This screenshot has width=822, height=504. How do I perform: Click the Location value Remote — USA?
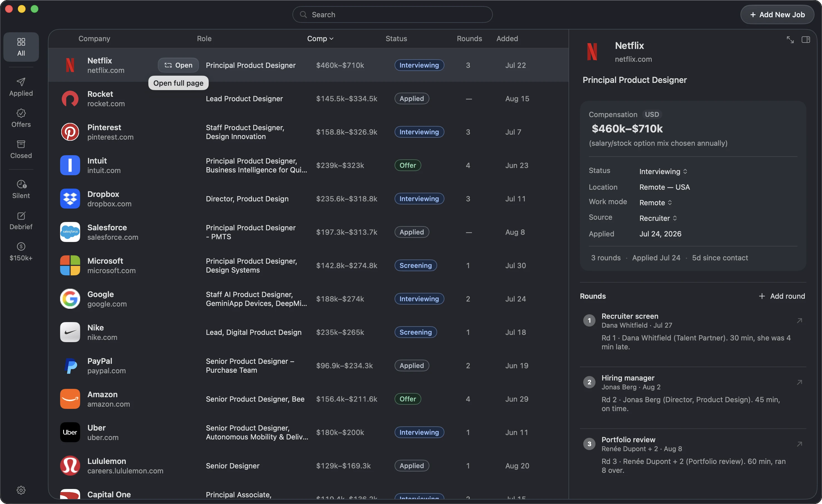tap(665, 187)
